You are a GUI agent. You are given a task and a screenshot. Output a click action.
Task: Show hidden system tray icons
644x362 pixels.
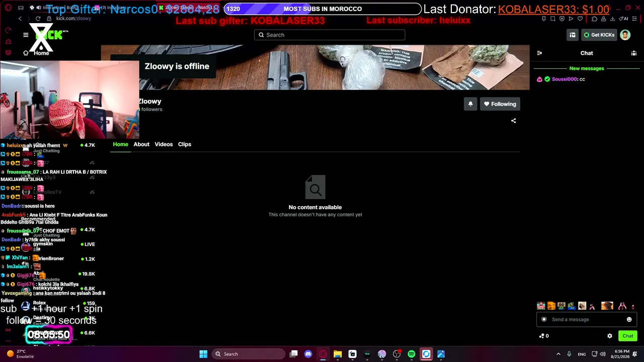[558, 354]
